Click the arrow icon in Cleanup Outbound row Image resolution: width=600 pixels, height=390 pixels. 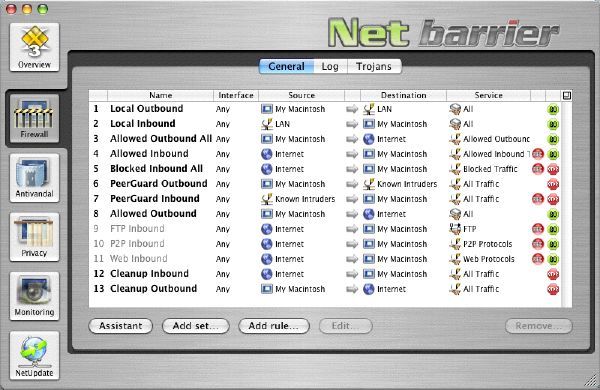352,289
